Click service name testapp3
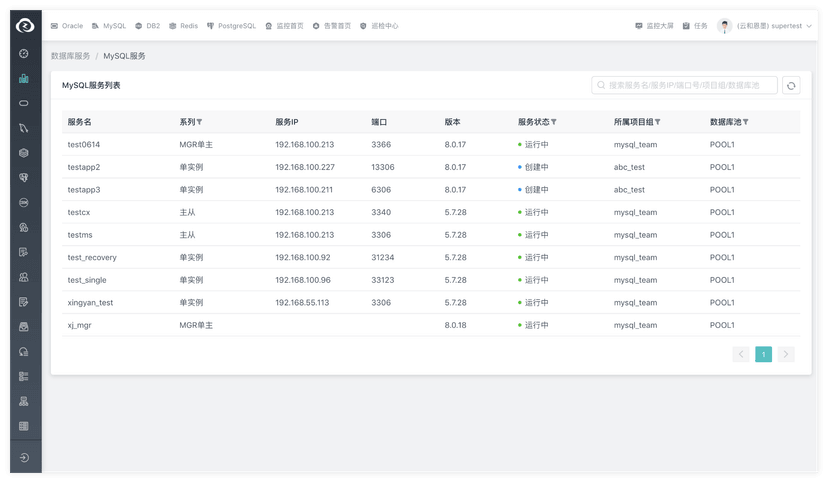This screenshot has height=483, width=828. (83, 190)
